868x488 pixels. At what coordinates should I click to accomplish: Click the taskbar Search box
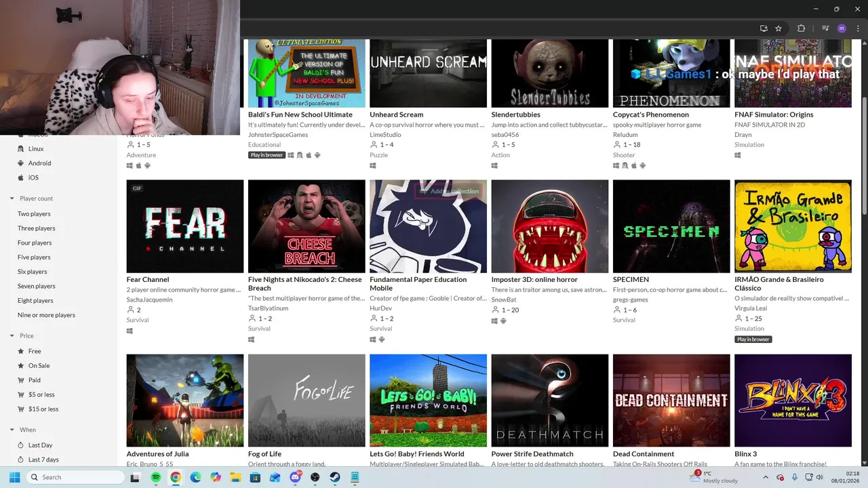tap(75, 477)
